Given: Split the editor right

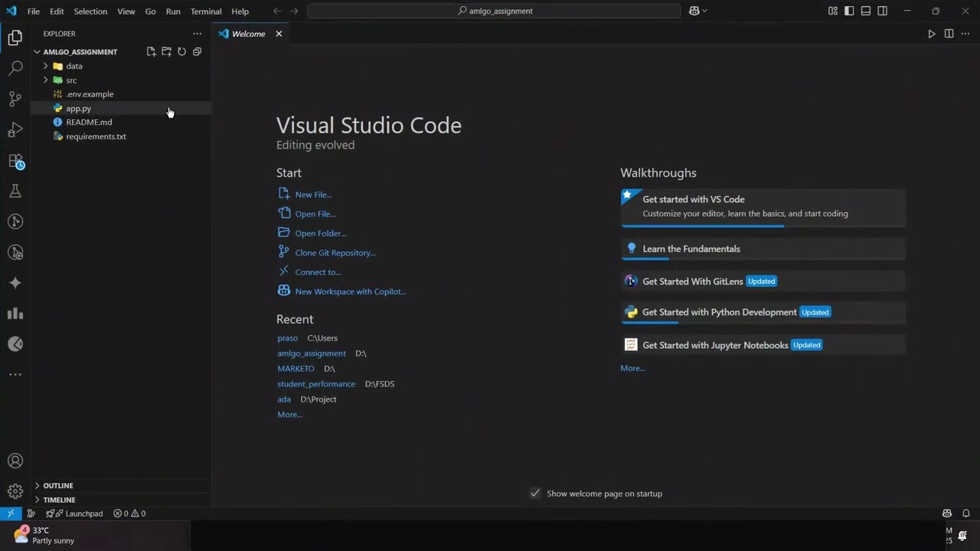Looking at the screenshot, I should (949, 34).
